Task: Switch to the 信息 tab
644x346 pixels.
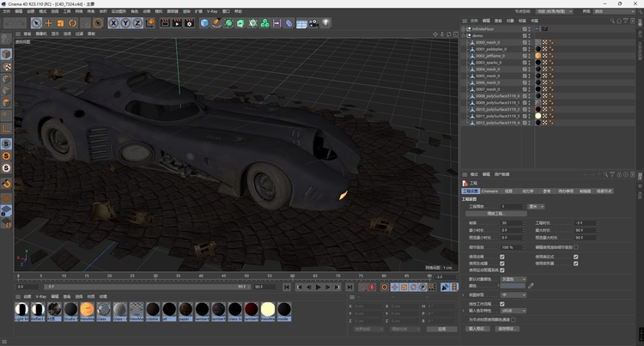Action: pyautogui.click(x=508, y=191)
